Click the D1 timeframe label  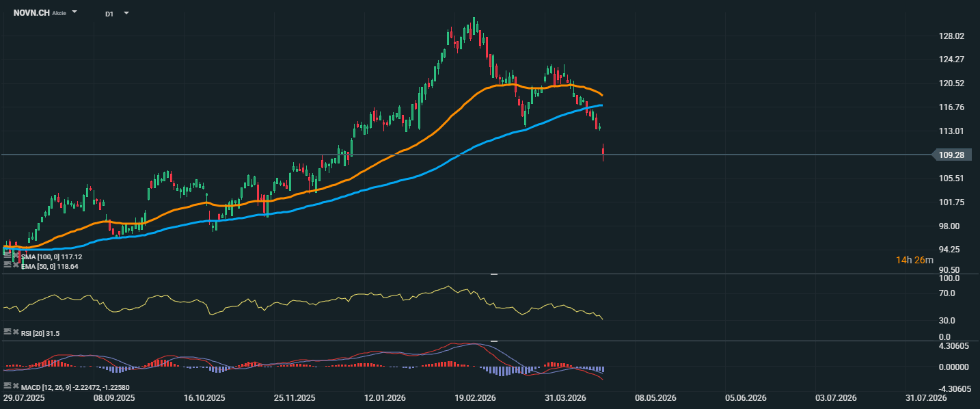pyautogui.click(x=109, y=13)
